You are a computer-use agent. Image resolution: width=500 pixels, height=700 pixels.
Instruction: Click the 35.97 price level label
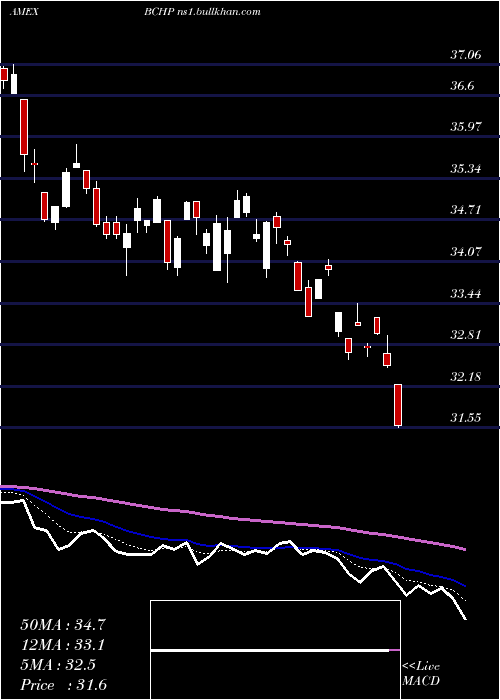click(466, 127)
